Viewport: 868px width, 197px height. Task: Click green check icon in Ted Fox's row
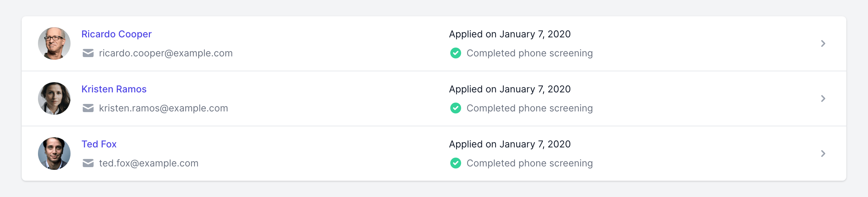pyautogui.click(x=455, y=163)
